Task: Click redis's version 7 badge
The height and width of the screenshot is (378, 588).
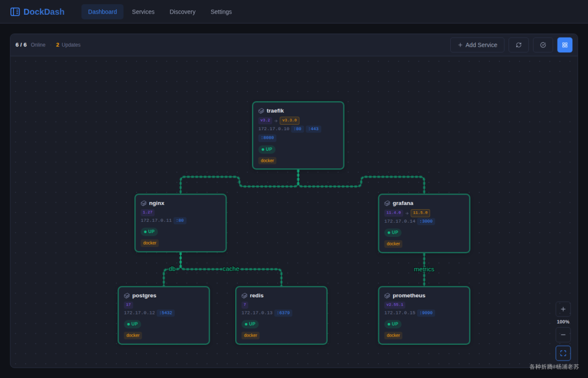Action: tap(245, 305)
